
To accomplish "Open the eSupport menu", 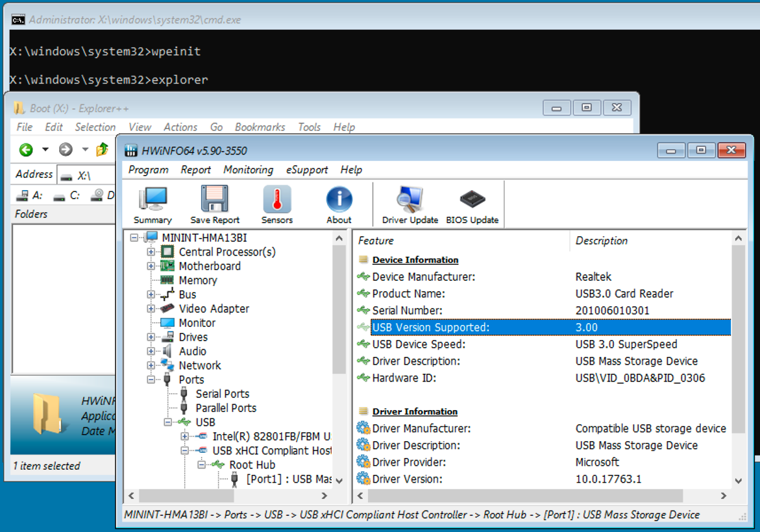I will coord(307,169).
